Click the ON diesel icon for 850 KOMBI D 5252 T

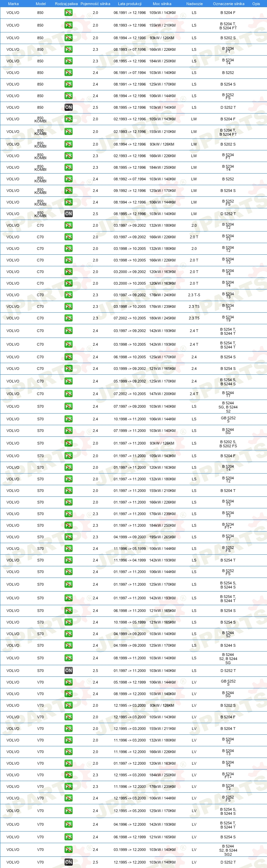(x=69, y=214)
